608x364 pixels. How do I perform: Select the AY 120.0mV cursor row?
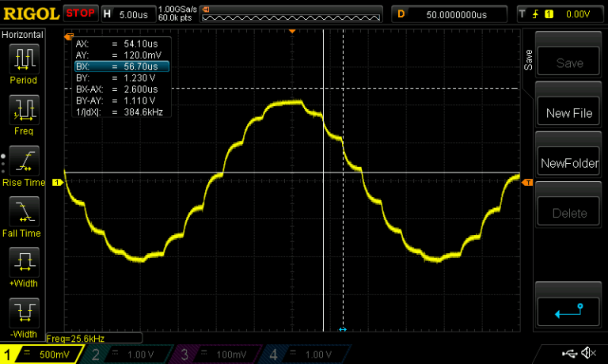(122, 55)
